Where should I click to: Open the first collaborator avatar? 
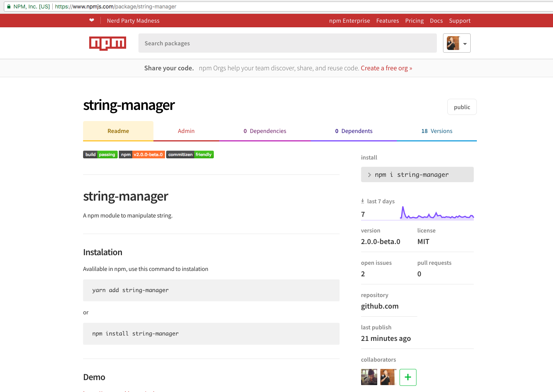coord(369,377)
